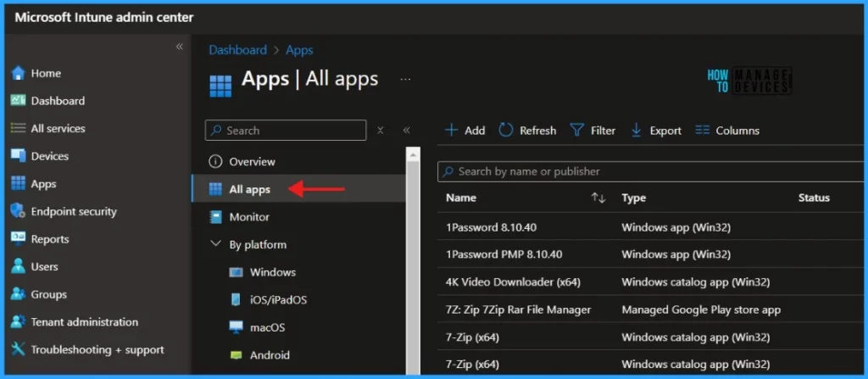The height and width of the screenshot is (379, 868).
Task: Select Android under By platform
Action: coord(270,355)
